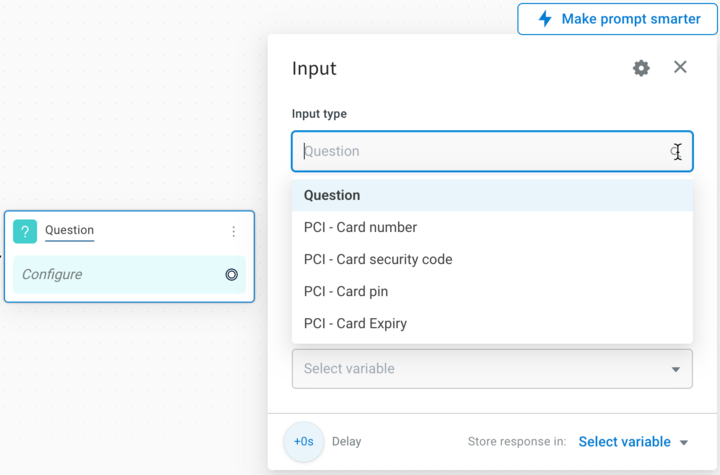Expand the Select variable combo box
The width and height of the screenshot is (720, 475).
(492, 369)
